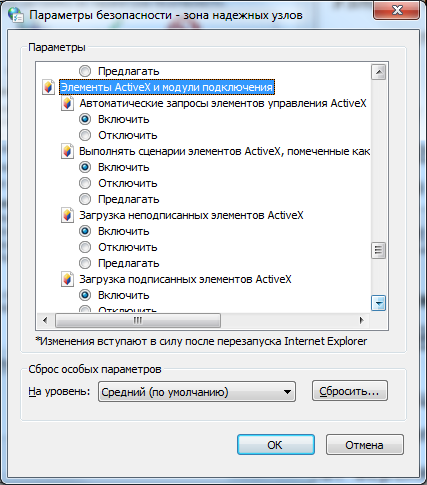The height and width of the screenshot is (485, 427).
Task: Select 'Предлагать' under Загрузка неподписанных элементов ActiveX
Action: point(85,263)
